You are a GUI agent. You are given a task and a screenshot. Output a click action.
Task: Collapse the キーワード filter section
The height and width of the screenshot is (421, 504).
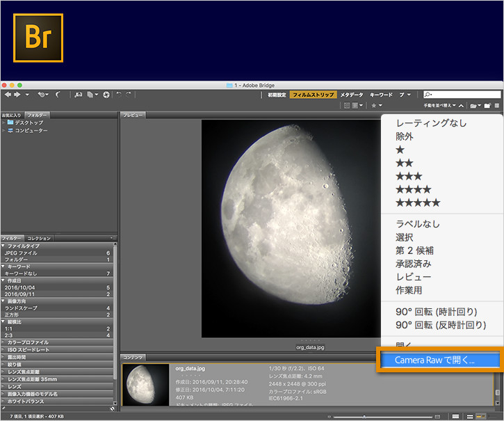(3, 267)
